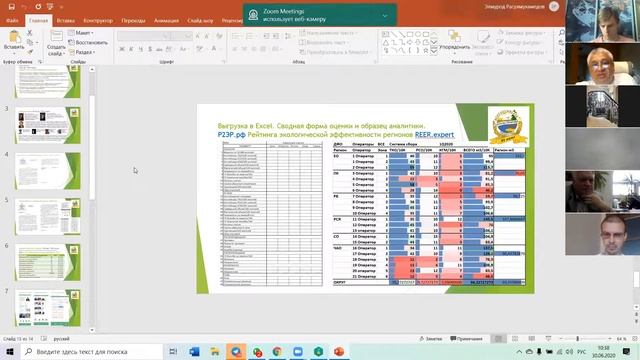Switch to Главная ribbon tab

(38, 20)
